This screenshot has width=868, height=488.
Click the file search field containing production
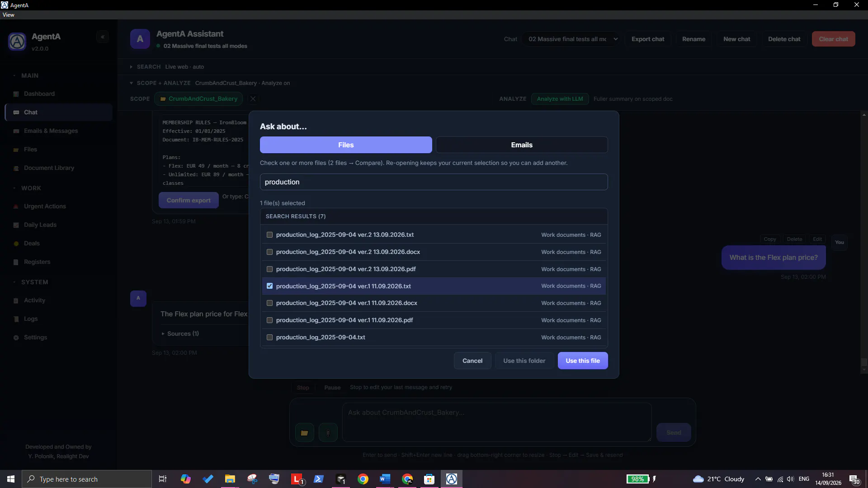click(434, 182)
